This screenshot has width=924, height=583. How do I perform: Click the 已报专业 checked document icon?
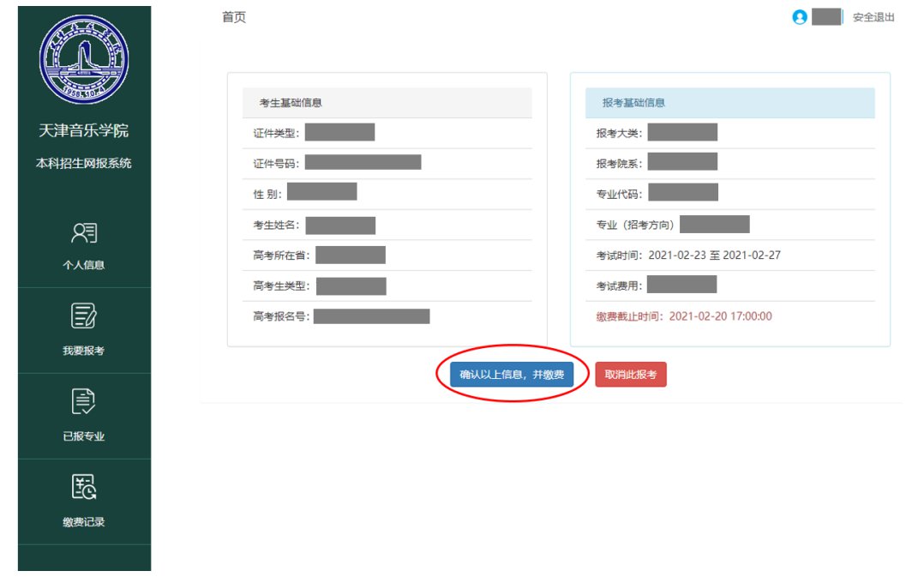click(x=84, y=401)
